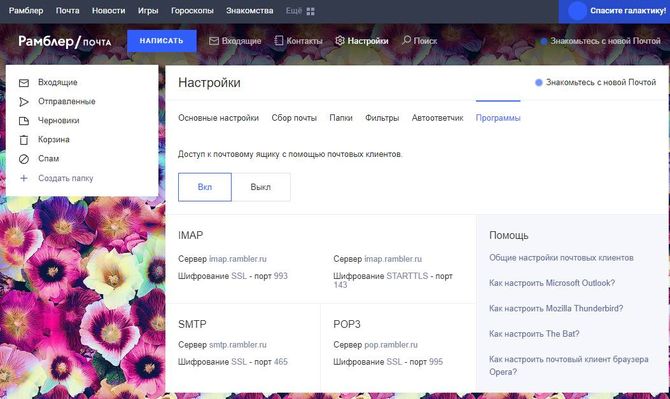
Task: Open help link Как настроить The Bat?
Action: (534, 334)
